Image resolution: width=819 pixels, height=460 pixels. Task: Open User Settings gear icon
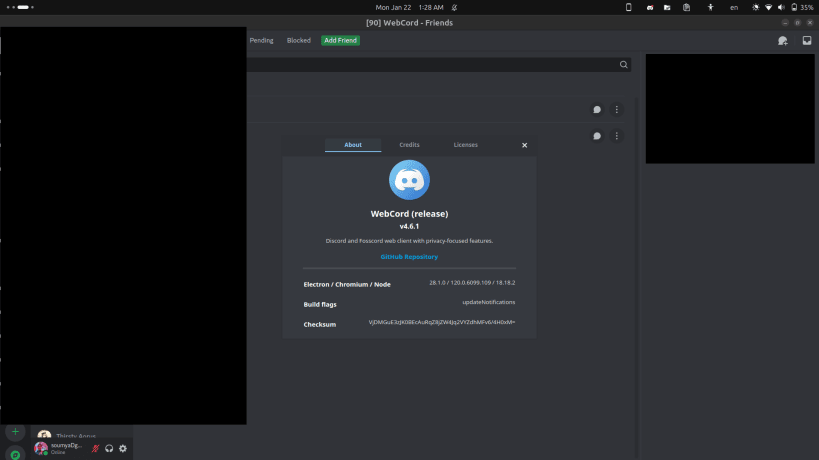click(x=123, y=449)
